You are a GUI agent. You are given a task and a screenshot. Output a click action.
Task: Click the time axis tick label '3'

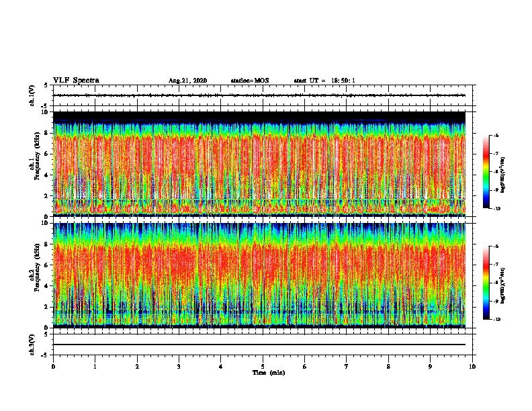(x=179, y=367)
